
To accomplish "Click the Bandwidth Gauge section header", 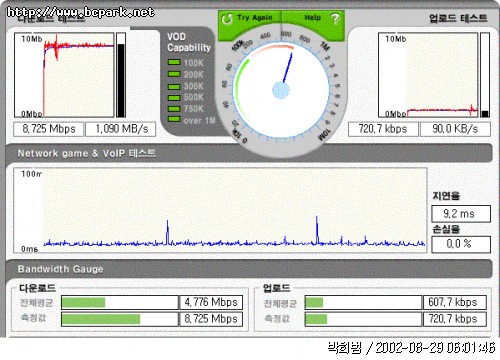I will [249, 269].
